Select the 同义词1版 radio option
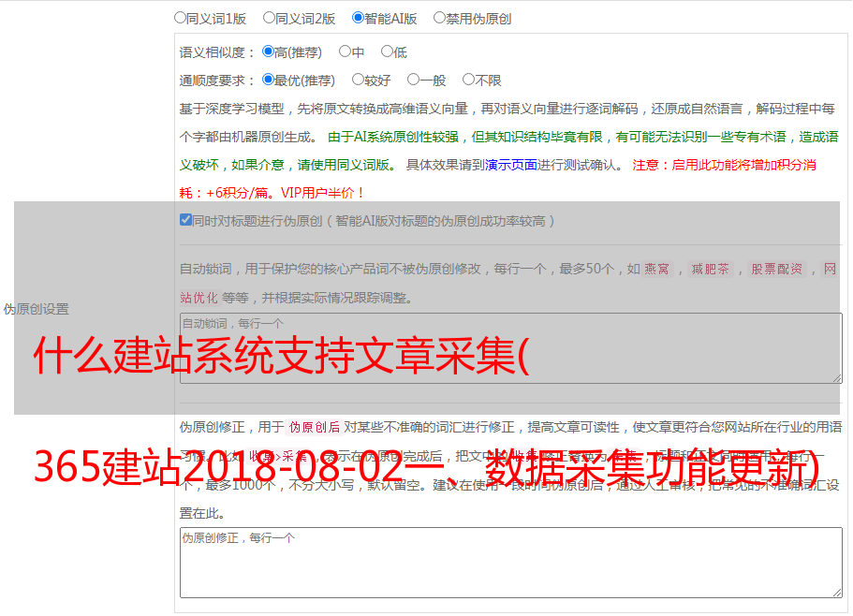Image resolution: width=853 pixels, height=616 pixels. point(180,18)
